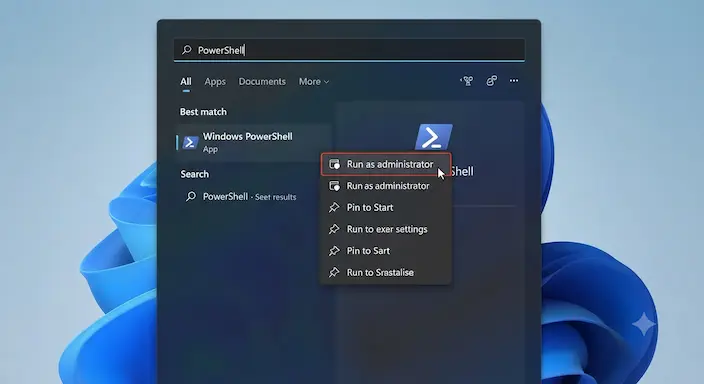The width and height of the screenshot is (704, 384).
Task: Select Run to Srastalise menu entry
Action: [386, 272]
